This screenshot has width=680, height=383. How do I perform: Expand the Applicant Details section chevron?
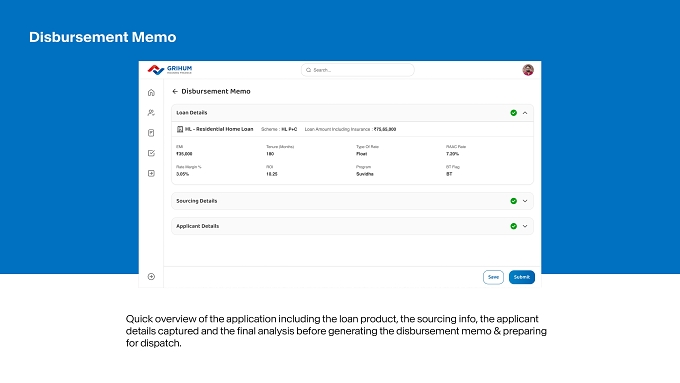[525, 226]
